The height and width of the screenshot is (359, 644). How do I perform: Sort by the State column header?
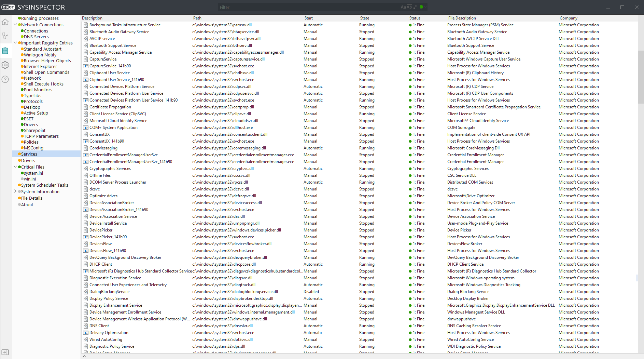[365, 18]
